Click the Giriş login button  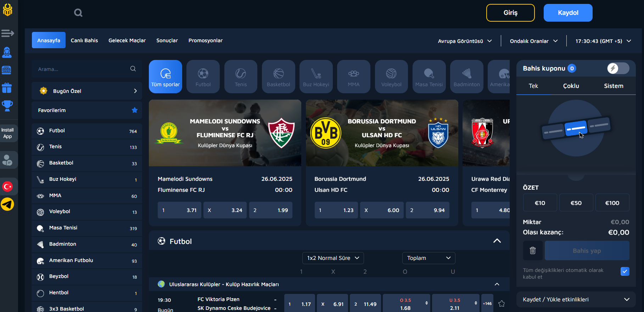coord(510,13)
